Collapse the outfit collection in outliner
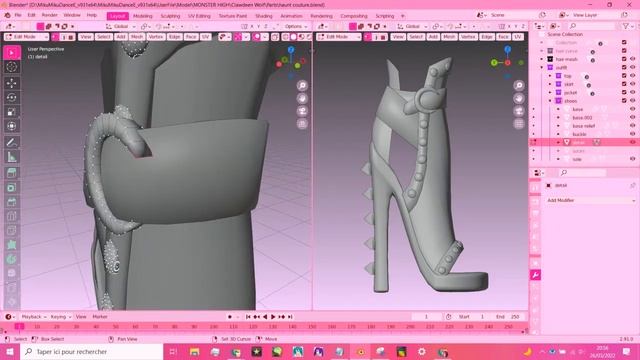This screenshot has height=360, width=640. click(x=542, y=67)
